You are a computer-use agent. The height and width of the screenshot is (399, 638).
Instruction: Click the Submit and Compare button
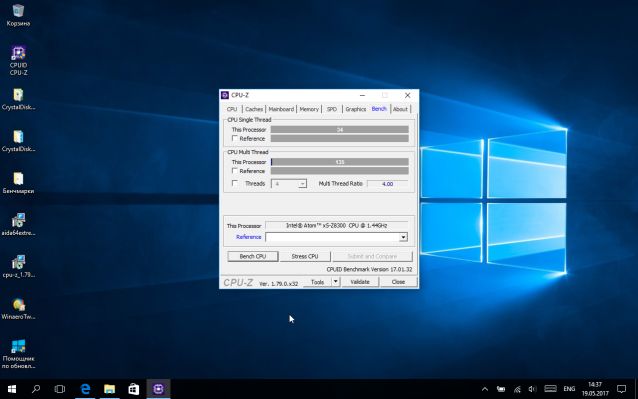point(372,256)
